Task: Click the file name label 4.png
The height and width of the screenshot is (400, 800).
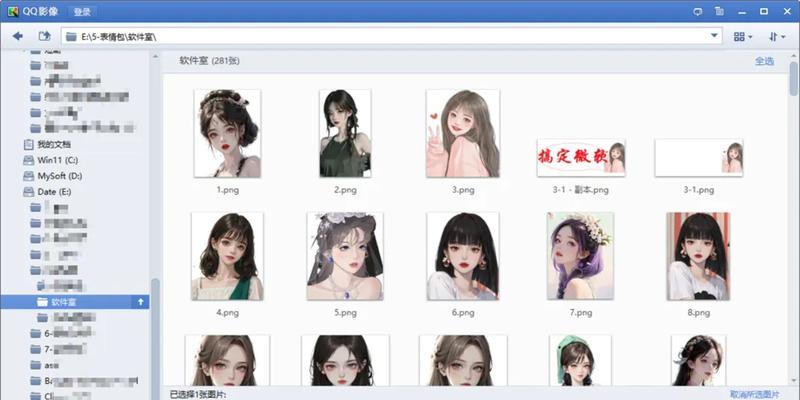Action: pyautogui.click(x=228, y=313)
